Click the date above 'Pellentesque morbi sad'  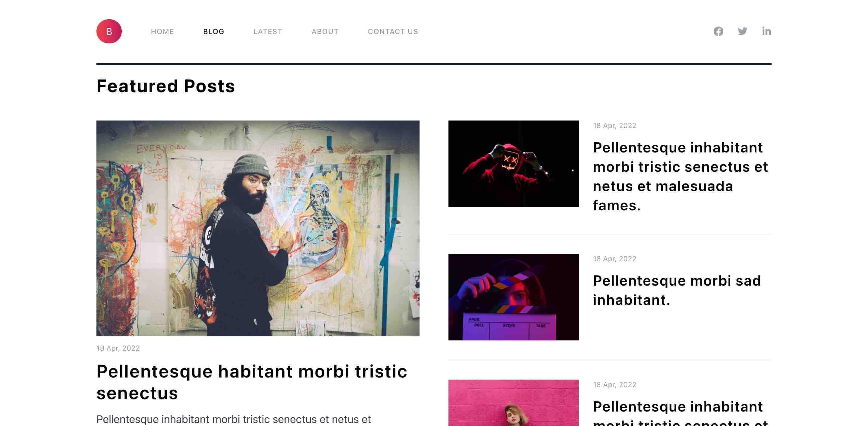tap(615, 258)
